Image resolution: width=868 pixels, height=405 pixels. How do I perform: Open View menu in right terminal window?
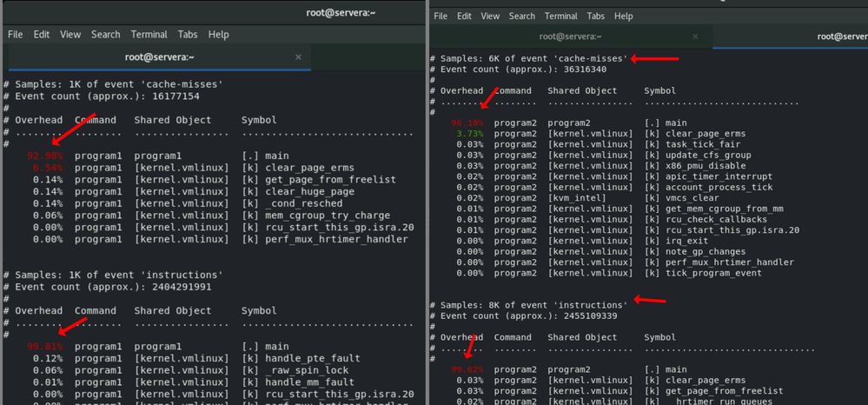pyautogui.click(x=491, y=16)
